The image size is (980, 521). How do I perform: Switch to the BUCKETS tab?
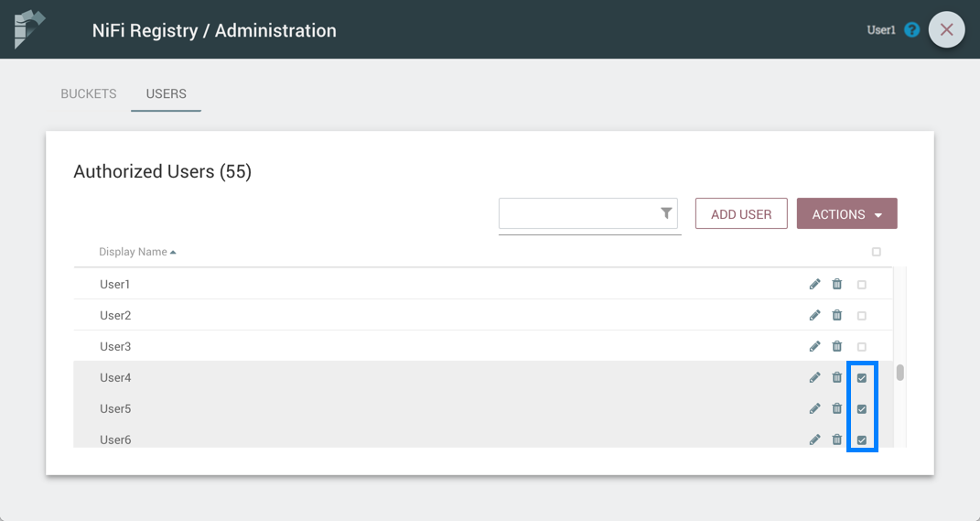coord(89,93)
